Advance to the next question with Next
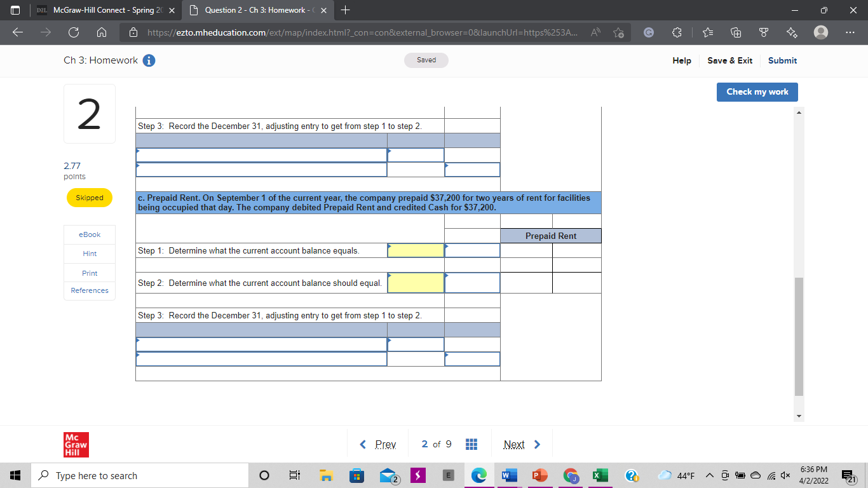868x488 pixels. 522,444
